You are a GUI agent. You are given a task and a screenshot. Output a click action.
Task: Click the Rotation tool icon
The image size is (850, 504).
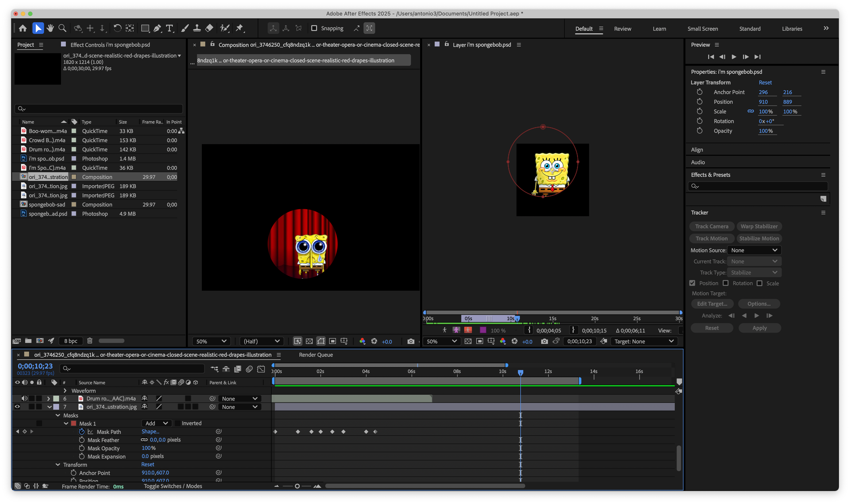[117, 28]
